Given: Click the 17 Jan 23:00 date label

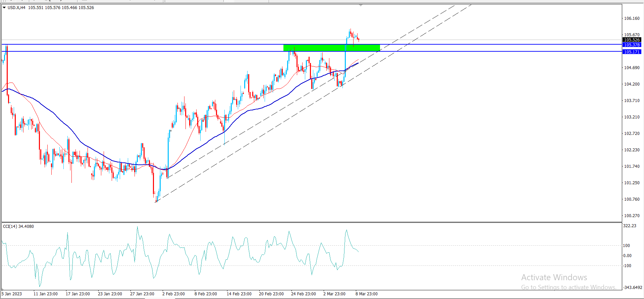Looking at the screenshot, I should tap(78, 294).
